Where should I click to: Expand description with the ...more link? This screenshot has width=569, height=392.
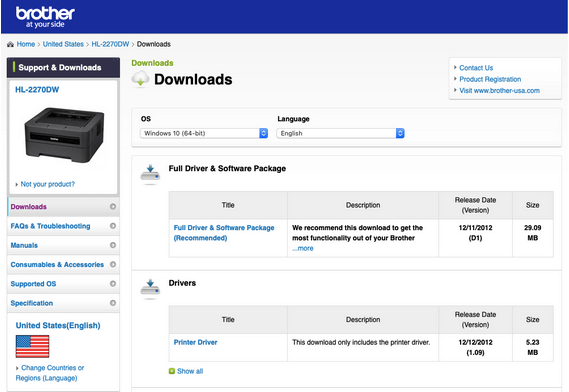[303, 248]
